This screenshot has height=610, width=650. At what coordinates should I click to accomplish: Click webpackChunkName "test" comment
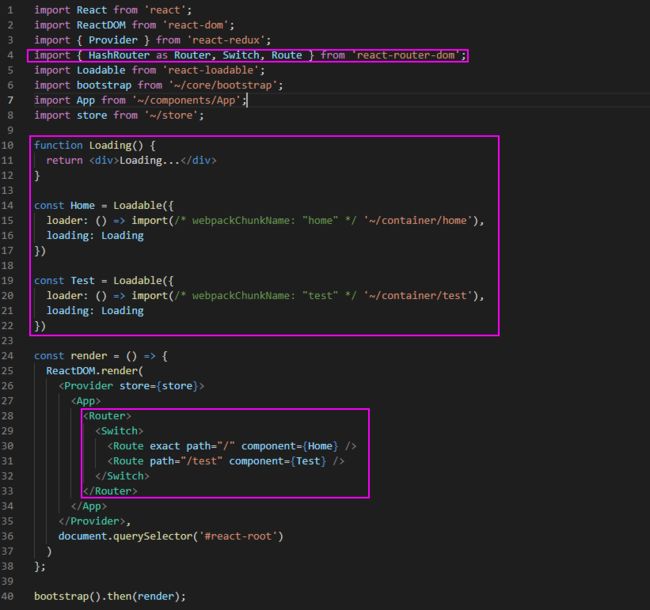pyautogui.click(x=265, y=296)
